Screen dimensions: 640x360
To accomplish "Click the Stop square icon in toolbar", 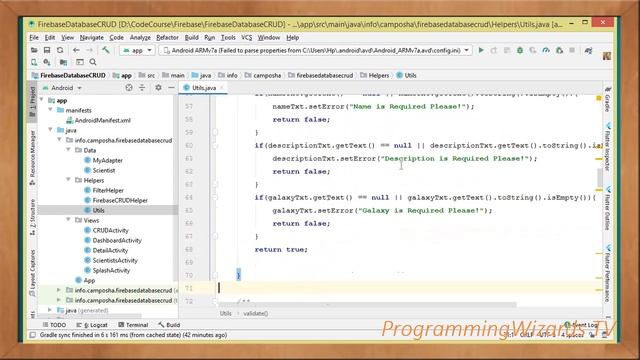I will point(572,50).
